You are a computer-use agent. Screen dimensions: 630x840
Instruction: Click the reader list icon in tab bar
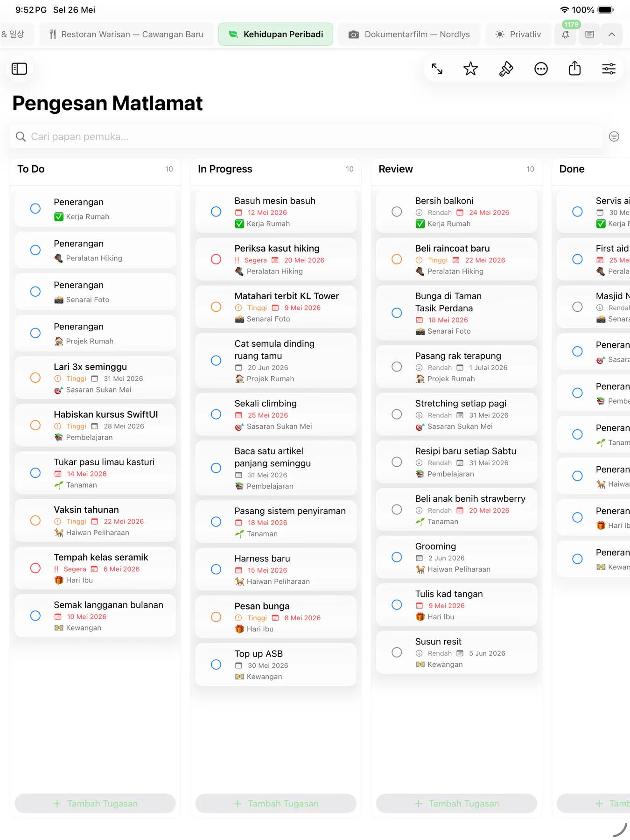589,35
